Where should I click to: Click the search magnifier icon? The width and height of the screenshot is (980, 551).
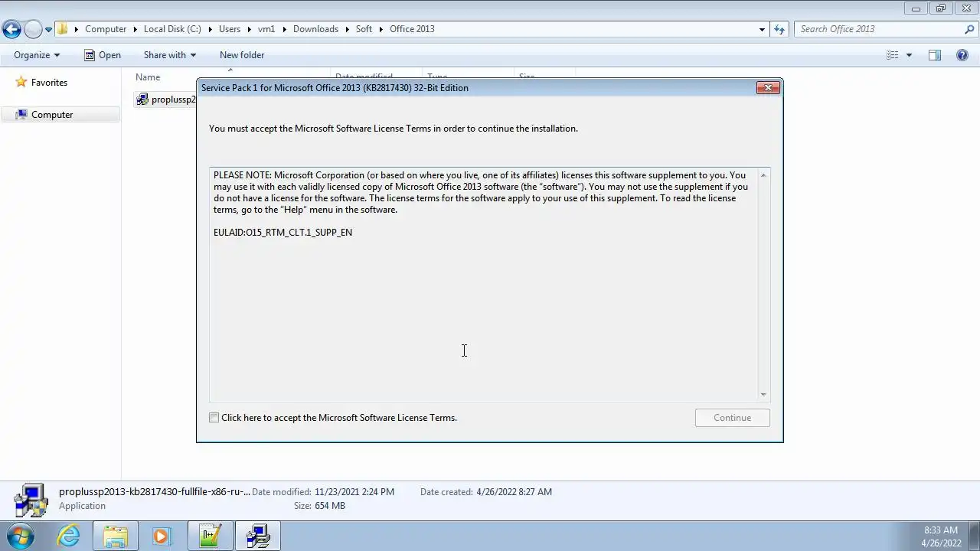970,29
